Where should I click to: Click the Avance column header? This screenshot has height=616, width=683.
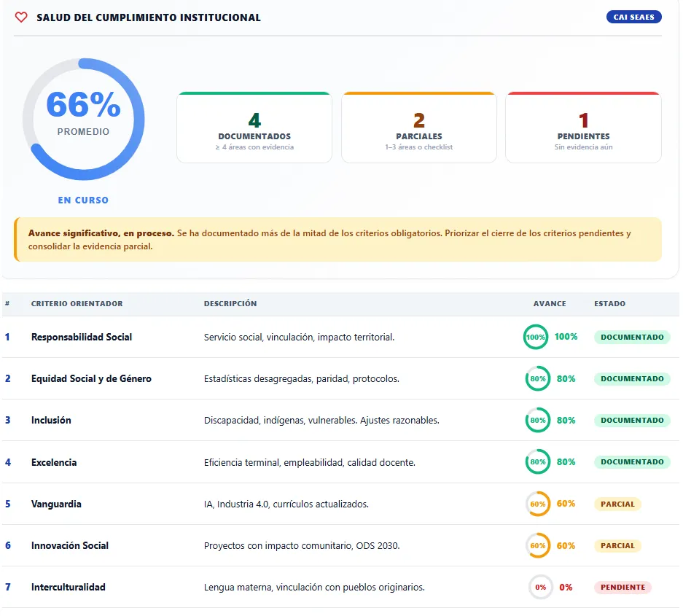550,304
